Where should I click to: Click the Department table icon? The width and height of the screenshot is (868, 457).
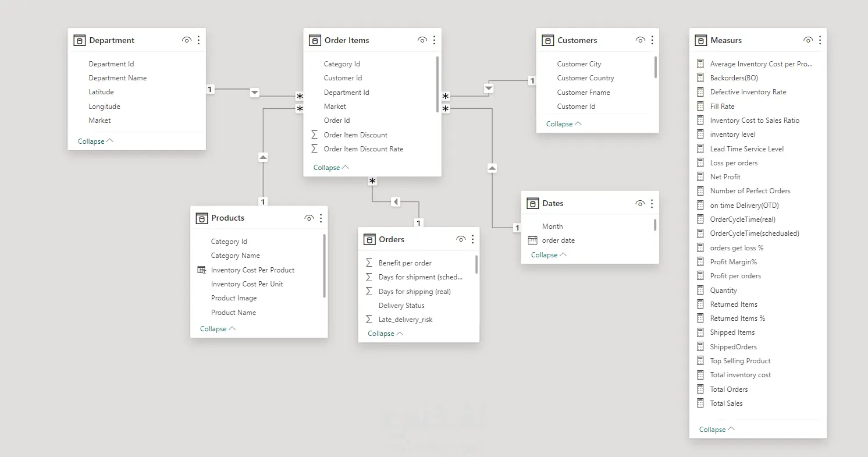(80, 40)
